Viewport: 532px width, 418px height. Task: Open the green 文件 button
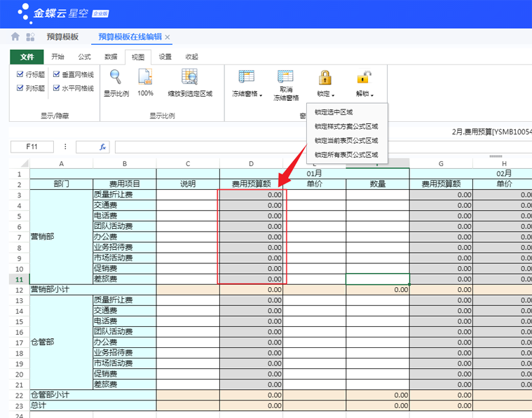tap(27, 57)
